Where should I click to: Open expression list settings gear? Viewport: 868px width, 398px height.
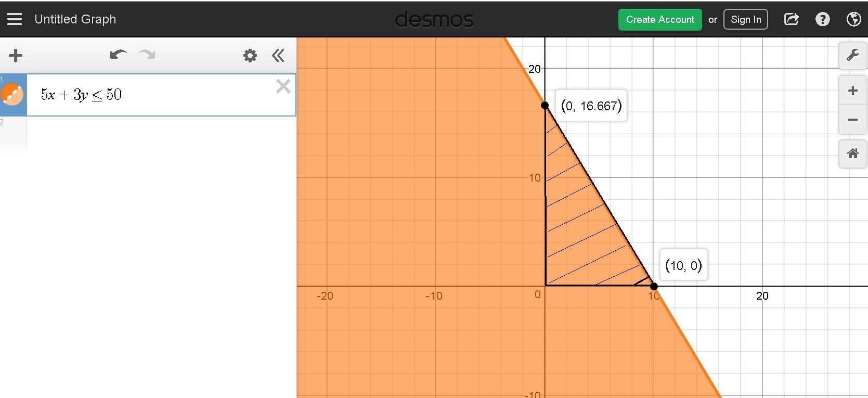[x=250, y=56]
